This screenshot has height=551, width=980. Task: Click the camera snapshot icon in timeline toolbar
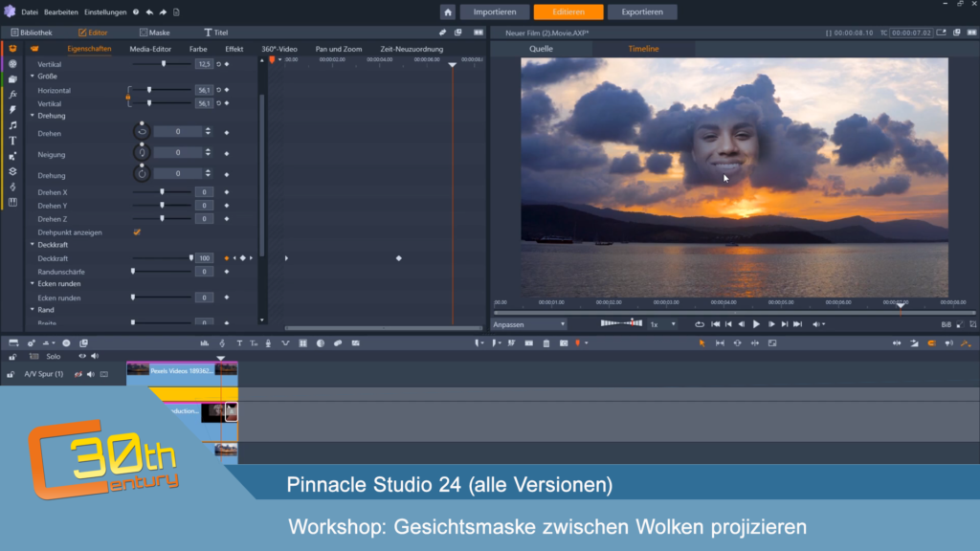click(563, 343)
